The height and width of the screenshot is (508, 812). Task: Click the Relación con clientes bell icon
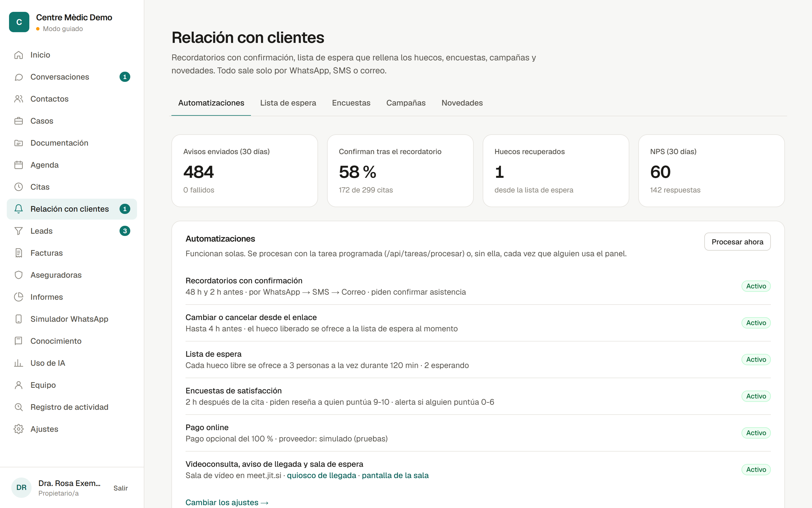point(19,209)
